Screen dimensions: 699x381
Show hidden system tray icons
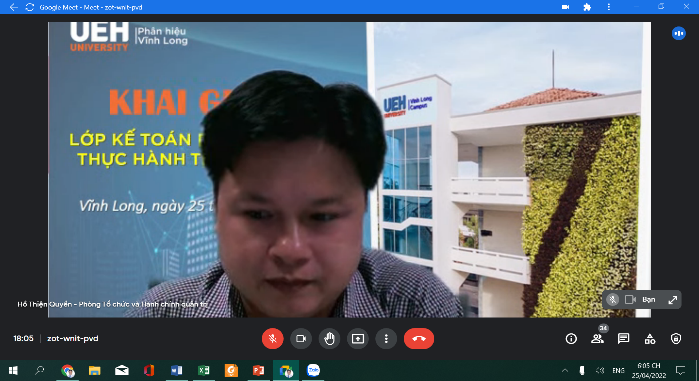(x=564, y=370)
